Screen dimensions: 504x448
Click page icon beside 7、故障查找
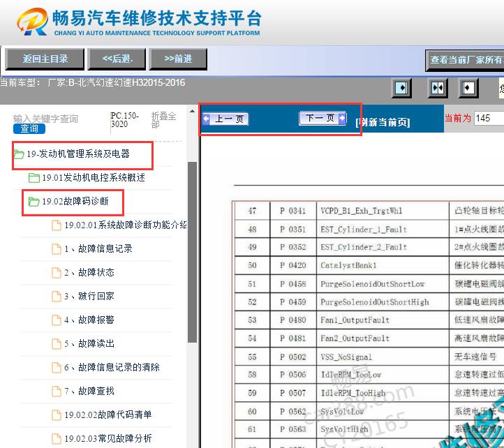coord(57,391)
